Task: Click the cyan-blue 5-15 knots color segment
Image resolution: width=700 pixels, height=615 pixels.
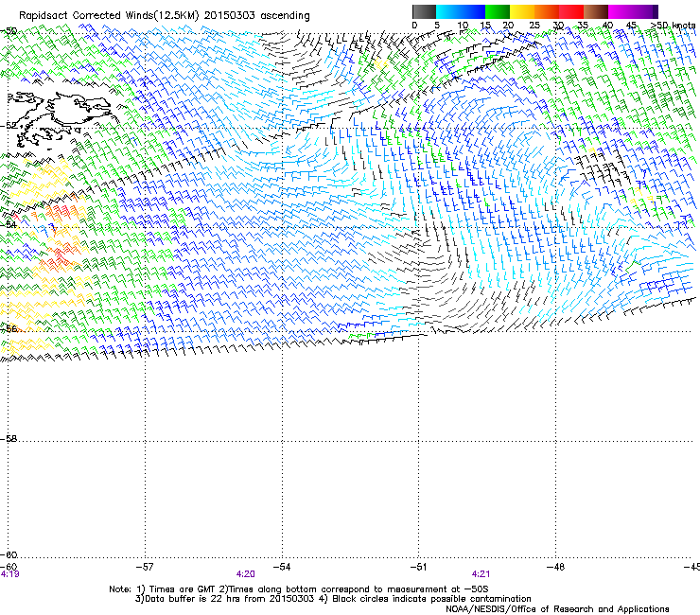Action: [461, 11]
